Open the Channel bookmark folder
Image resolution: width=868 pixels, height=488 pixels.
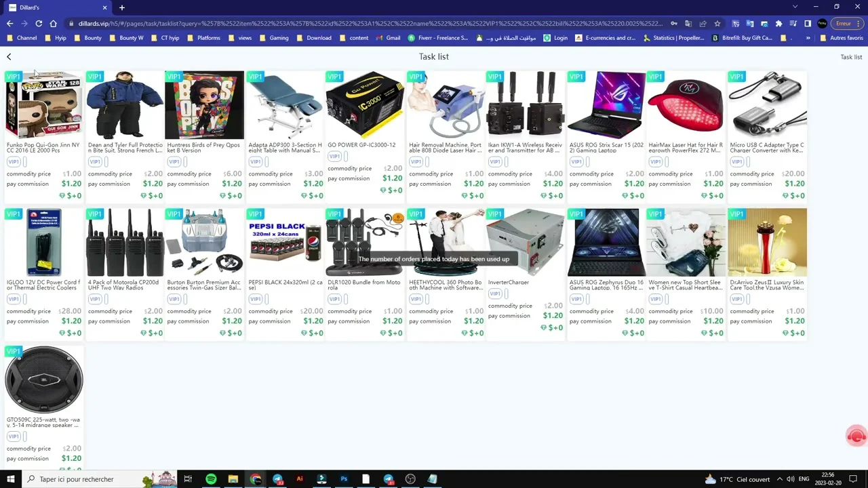[22, 38]
